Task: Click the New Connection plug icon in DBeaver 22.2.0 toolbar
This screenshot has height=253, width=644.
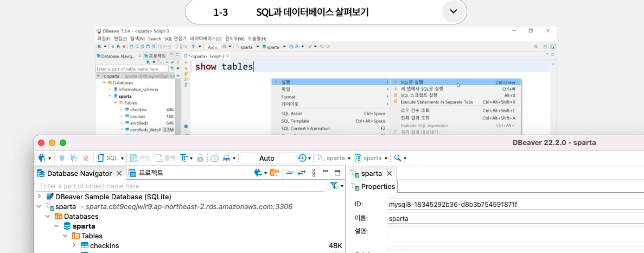Action: [42, 158]
